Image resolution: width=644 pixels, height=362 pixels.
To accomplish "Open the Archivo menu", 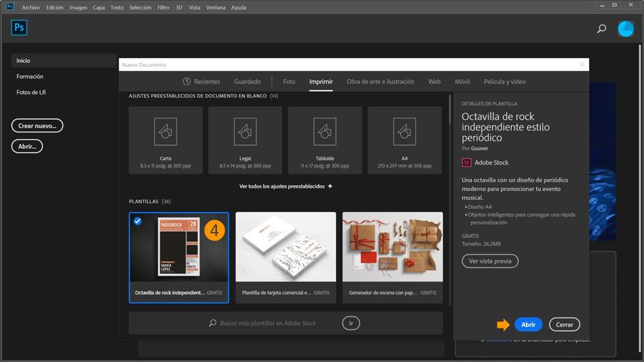I will pyautogui.click(x=31, y=7).
